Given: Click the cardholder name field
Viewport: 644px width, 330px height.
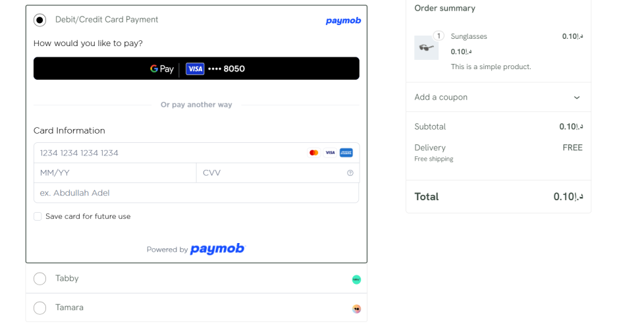Looking at the screenshot, I should tap(196, 193).
